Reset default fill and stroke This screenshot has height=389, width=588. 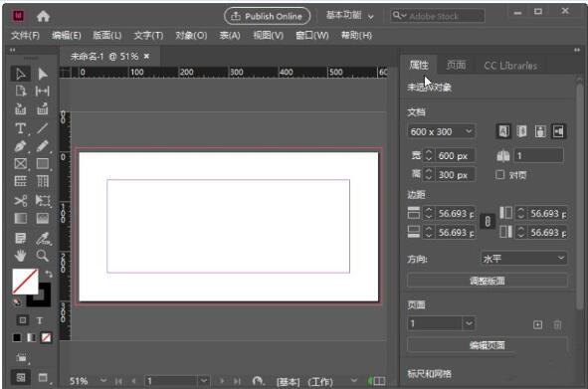(x=17, y=302)
